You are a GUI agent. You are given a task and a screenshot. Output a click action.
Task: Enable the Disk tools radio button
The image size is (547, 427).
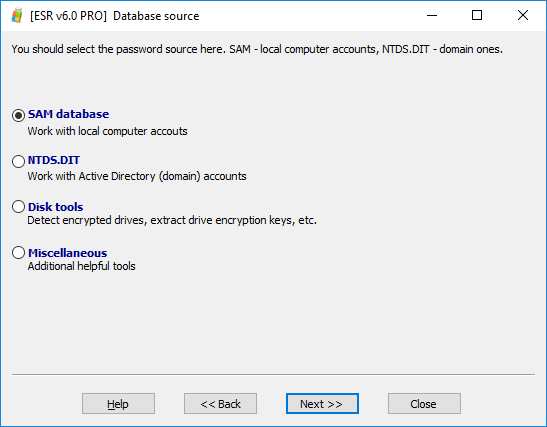pos(18,207)
